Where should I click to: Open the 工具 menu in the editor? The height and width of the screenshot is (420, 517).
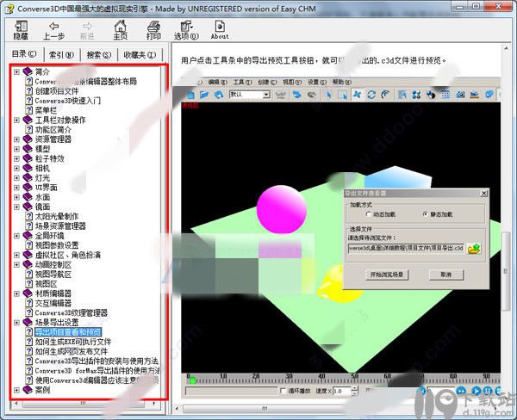point(243,82)
